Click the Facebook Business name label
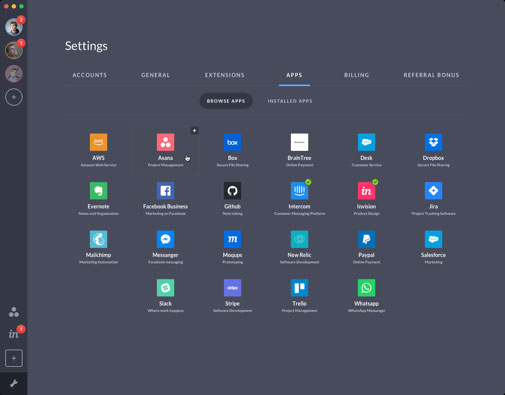505x395 pixels. 165,207
